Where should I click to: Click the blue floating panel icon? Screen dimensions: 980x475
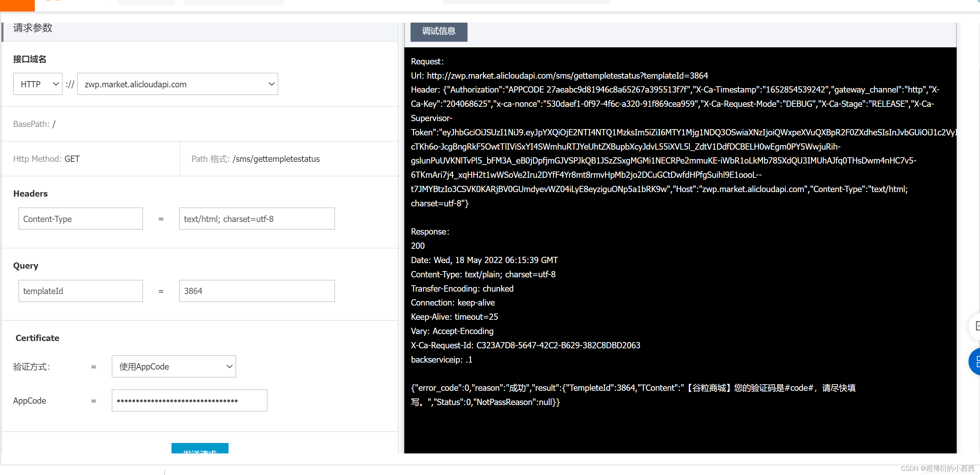click(x=976, y=362)
